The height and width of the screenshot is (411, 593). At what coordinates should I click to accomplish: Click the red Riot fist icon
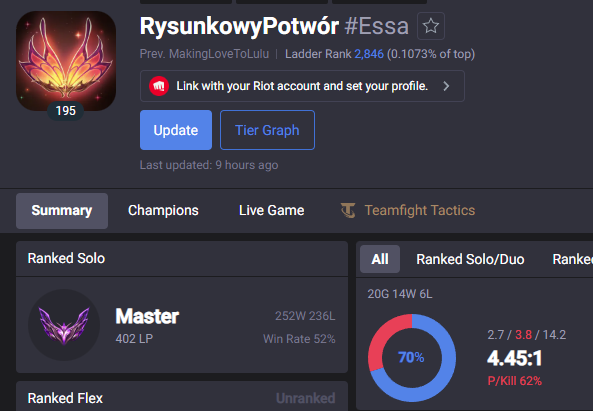pyautogui.click(x=159, y=86)
